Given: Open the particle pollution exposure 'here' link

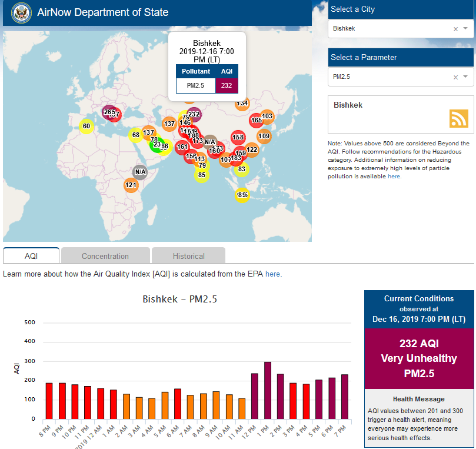Looking at the screenshot, I should pyautogui.click(x=394, y=177).
